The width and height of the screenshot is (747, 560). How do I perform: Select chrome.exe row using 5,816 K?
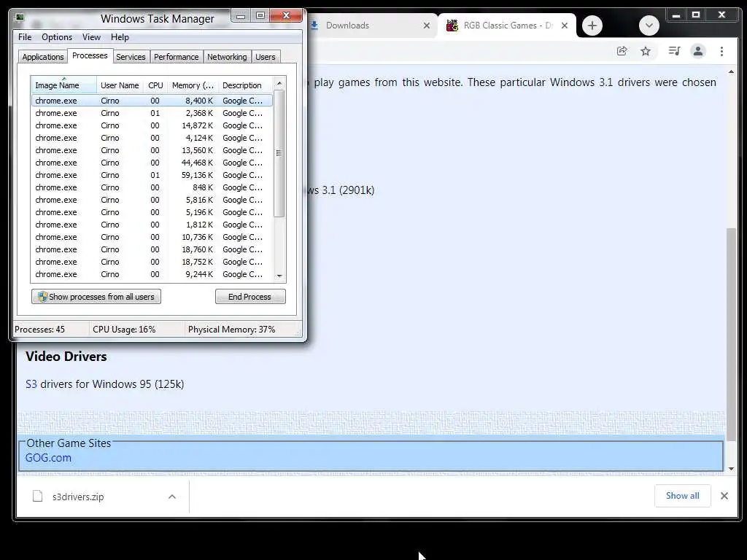(x=152, y=200)
